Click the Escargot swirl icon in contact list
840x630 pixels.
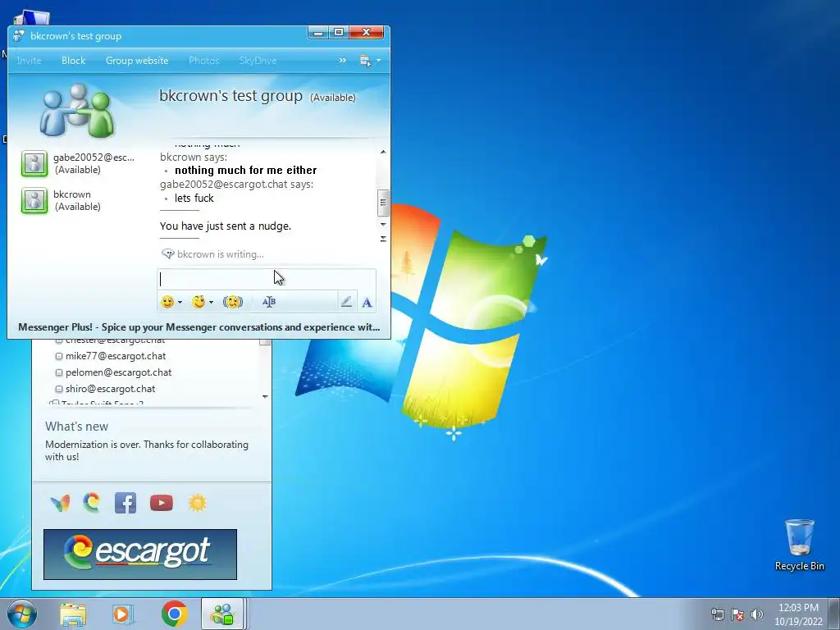(x=92, y=503)
